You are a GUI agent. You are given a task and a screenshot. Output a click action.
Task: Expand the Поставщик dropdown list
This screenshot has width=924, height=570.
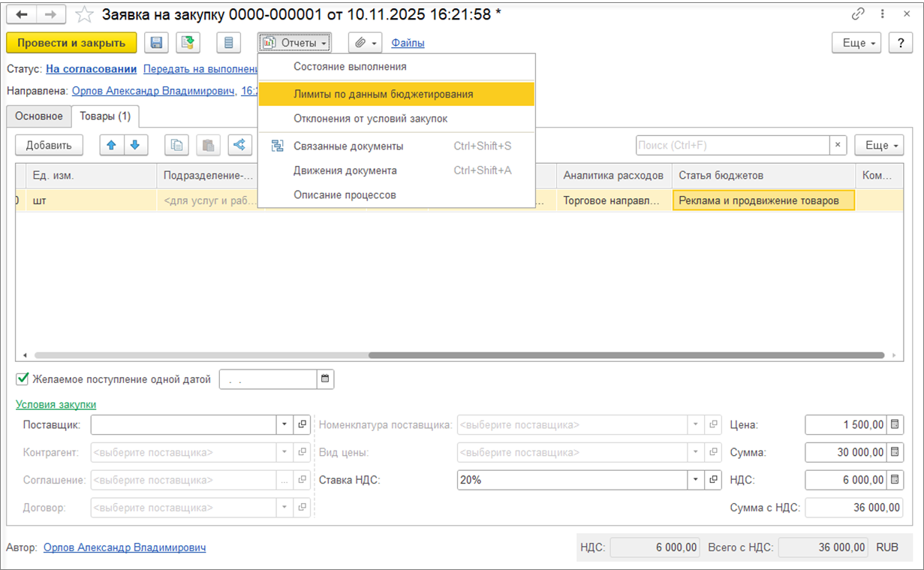[x=284, y=425]
